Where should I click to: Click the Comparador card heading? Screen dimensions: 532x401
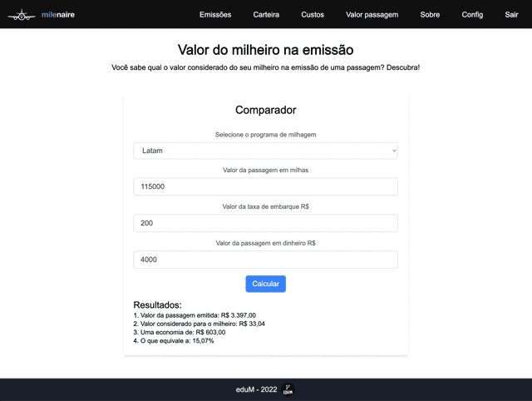click(266, 110)
